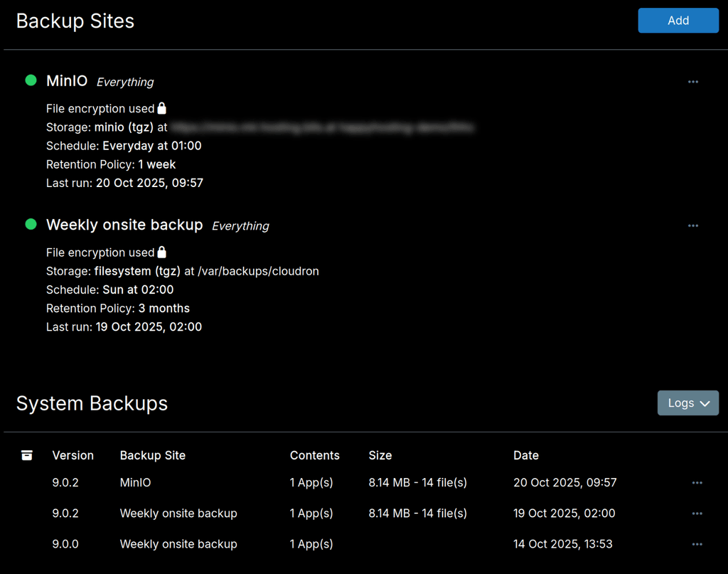Select the 9.0.0 backup row
The width and height of the screenshot is (728, 574).
tap(65, 544)
